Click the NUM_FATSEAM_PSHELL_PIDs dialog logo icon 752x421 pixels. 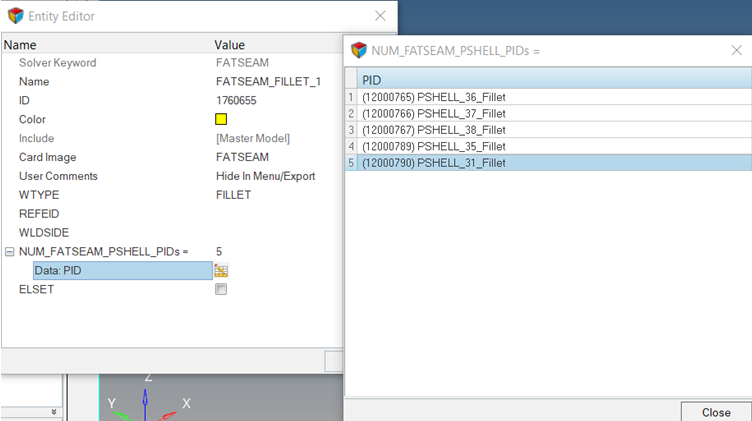point(359,50)
